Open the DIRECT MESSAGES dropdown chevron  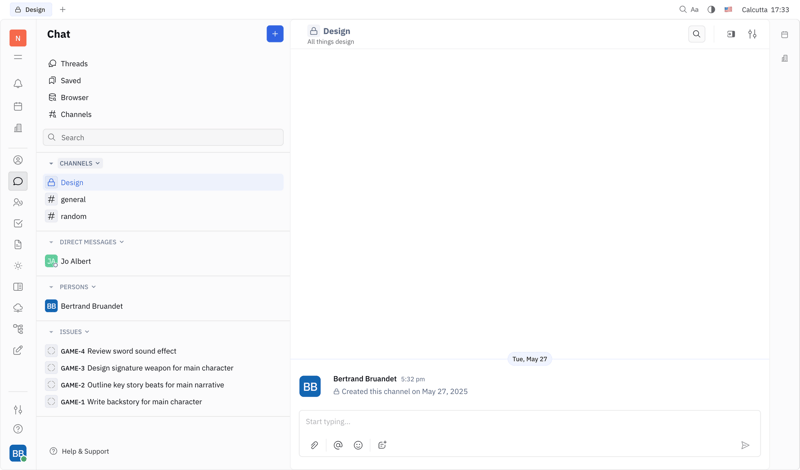(x=121, y=242)
